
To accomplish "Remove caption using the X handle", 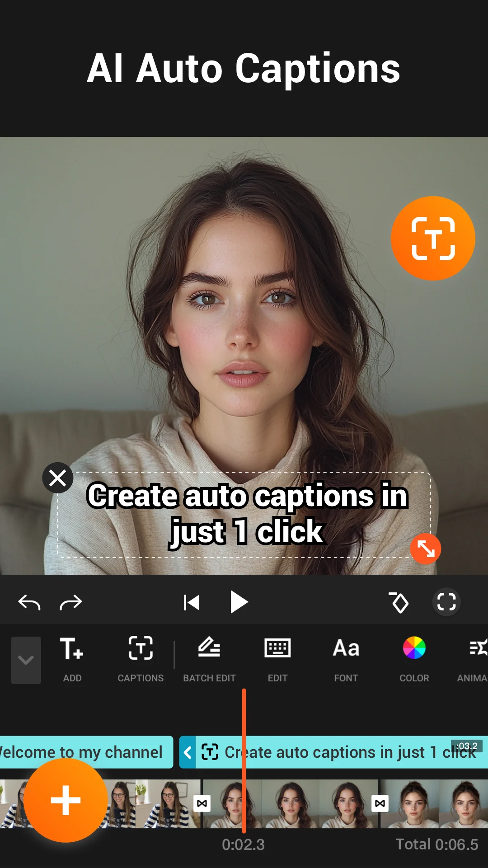I will point(58,478).
